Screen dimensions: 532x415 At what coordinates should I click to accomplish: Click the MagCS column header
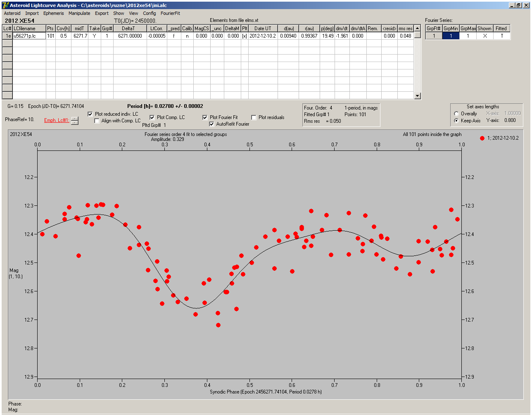click(201, 29)
